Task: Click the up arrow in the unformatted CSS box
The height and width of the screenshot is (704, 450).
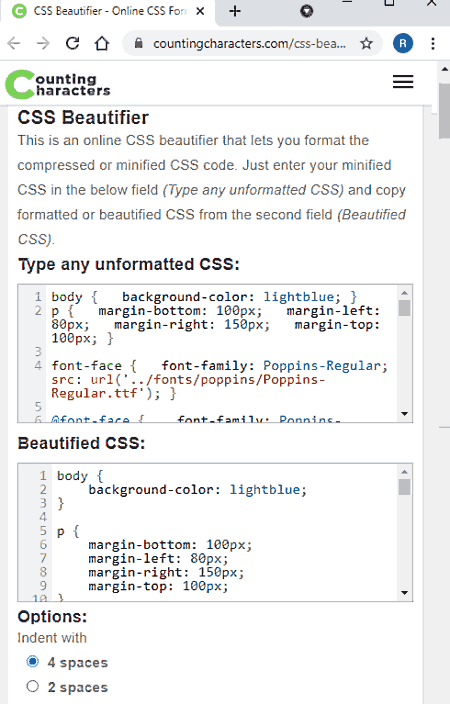Action: click(x=404, y=293)
